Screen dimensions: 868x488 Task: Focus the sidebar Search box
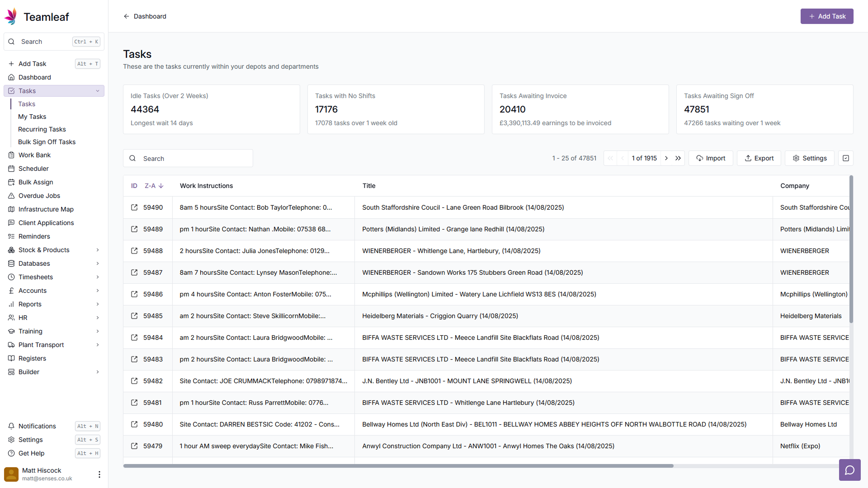coord(54,42)
